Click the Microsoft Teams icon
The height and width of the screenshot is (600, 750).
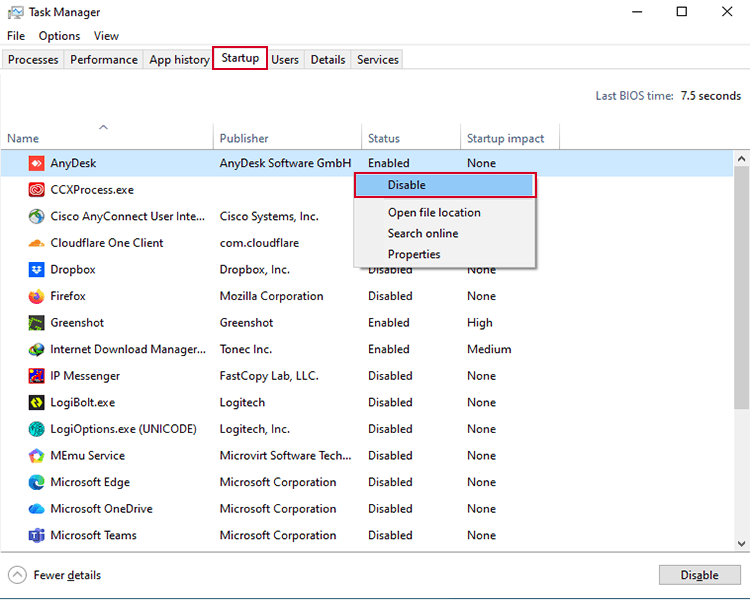[x=36, y=535]
